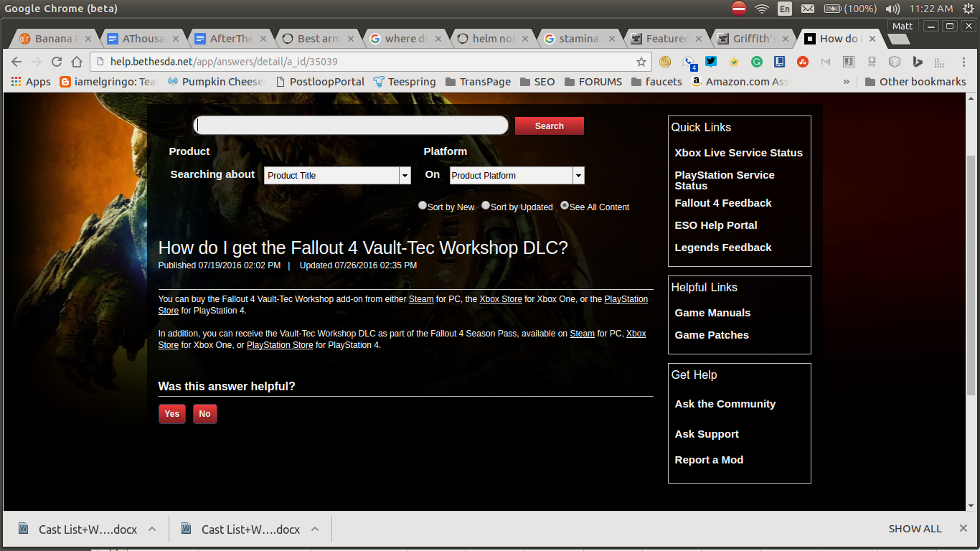Open the browser home page
This screenshot has width=980, height=551.
(77, 62)
